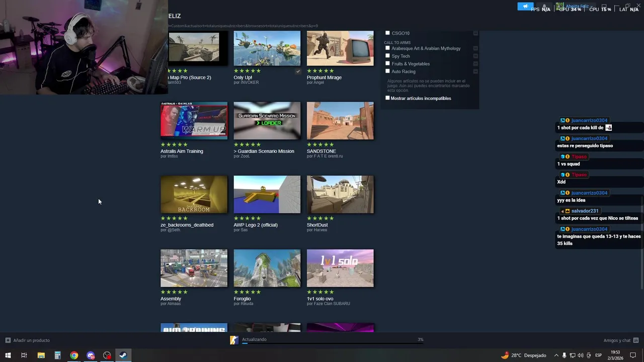Click the Abejita Feliz profile avatar
The height and width of the screenshot is (362, 644).
point(560,7)
